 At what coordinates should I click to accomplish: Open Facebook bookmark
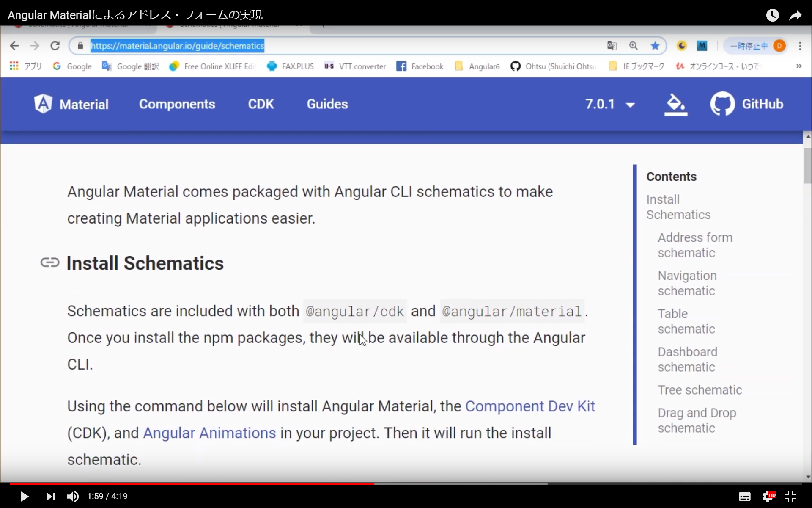(x=420, y=66)
